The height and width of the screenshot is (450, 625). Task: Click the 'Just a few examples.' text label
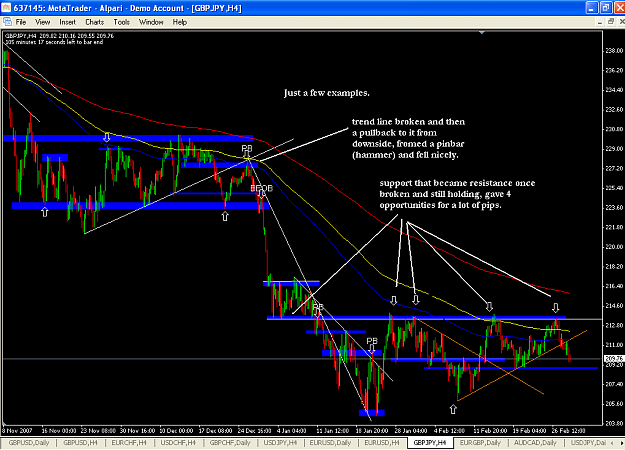click(x=326, y=93)
